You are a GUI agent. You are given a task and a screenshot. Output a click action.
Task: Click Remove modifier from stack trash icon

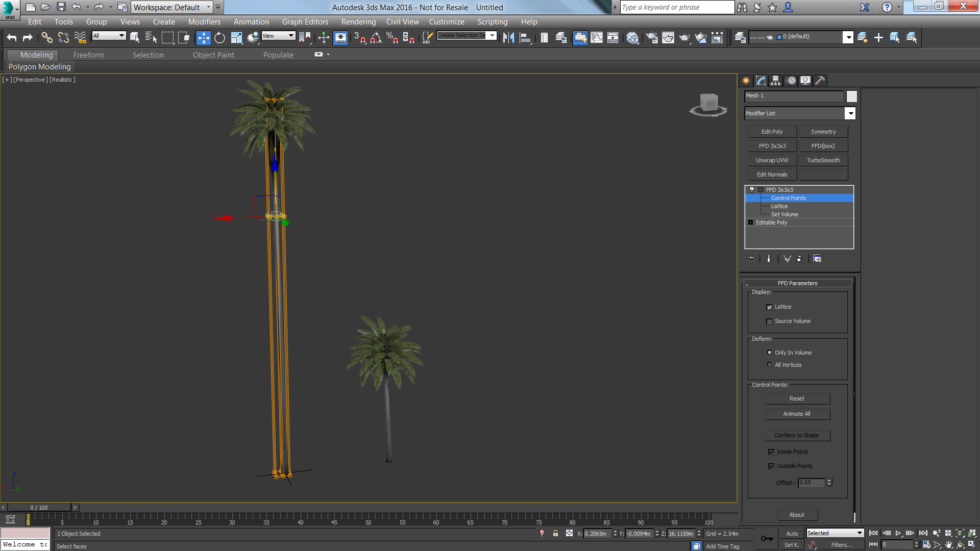pos(799,259)
